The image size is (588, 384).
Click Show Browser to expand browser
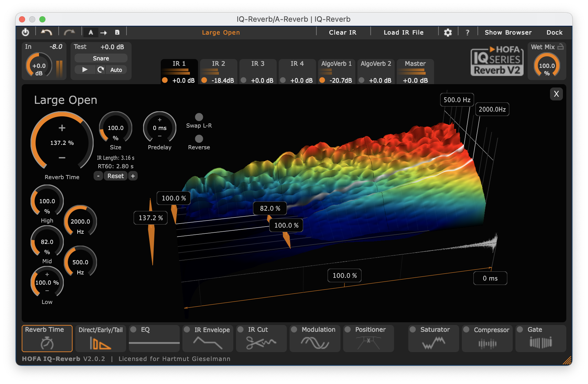click(508, 33)
